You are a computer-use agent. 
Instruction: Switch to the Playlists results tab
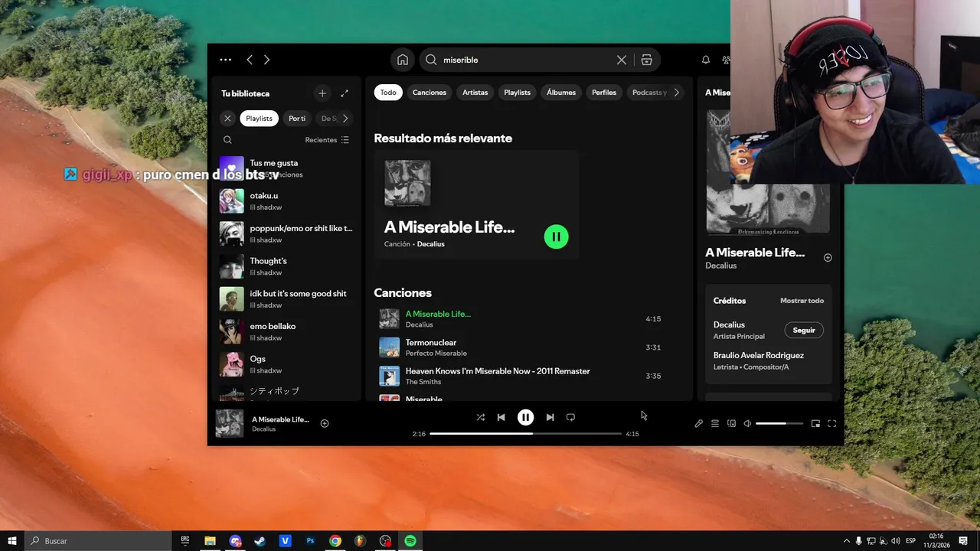click(517, 93)
